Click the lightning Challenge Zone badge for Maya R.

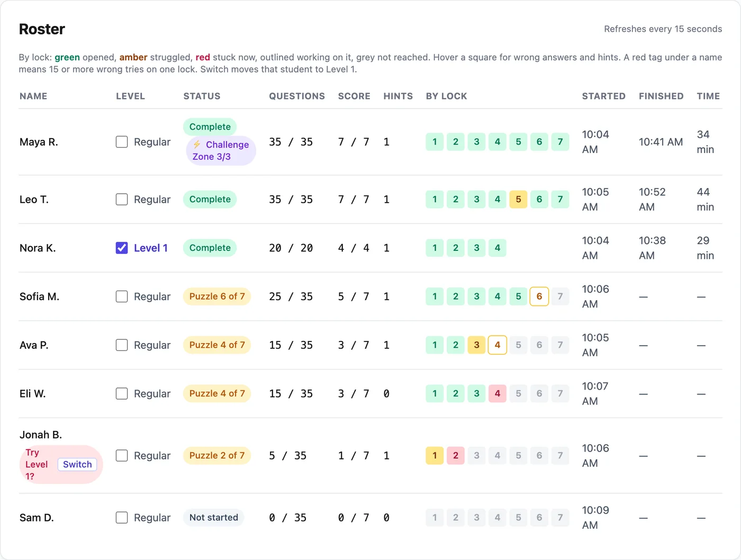221,150
